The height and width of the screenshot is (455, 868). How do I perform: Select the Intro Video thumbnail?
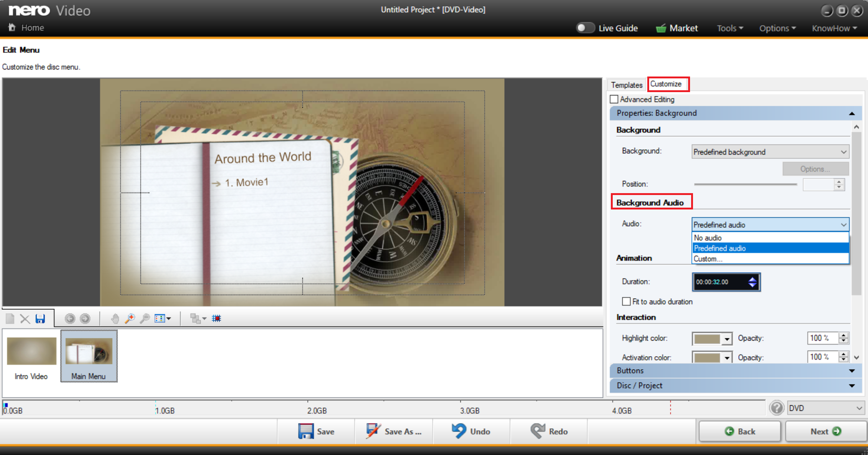[31, 357]
